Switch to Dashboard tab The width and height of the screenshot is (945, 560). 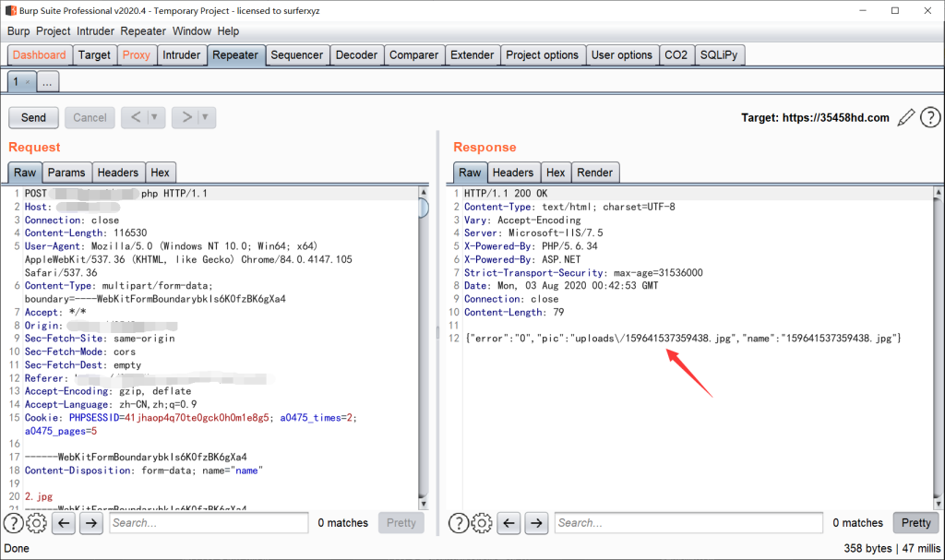click(x=40, y=54)
